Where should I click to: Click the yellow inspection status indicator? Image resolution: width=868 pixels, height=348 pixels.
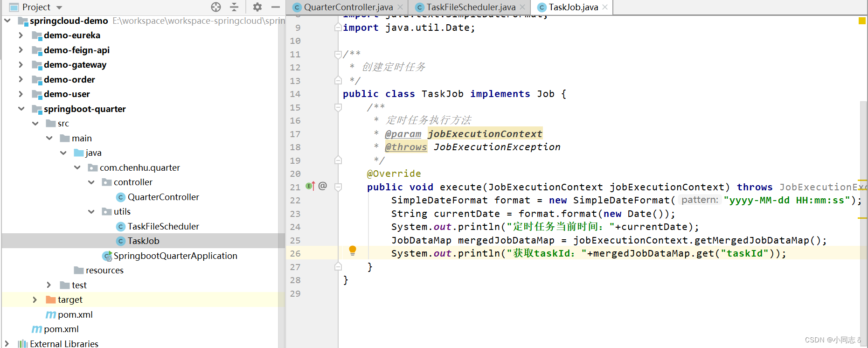point(862,21)
